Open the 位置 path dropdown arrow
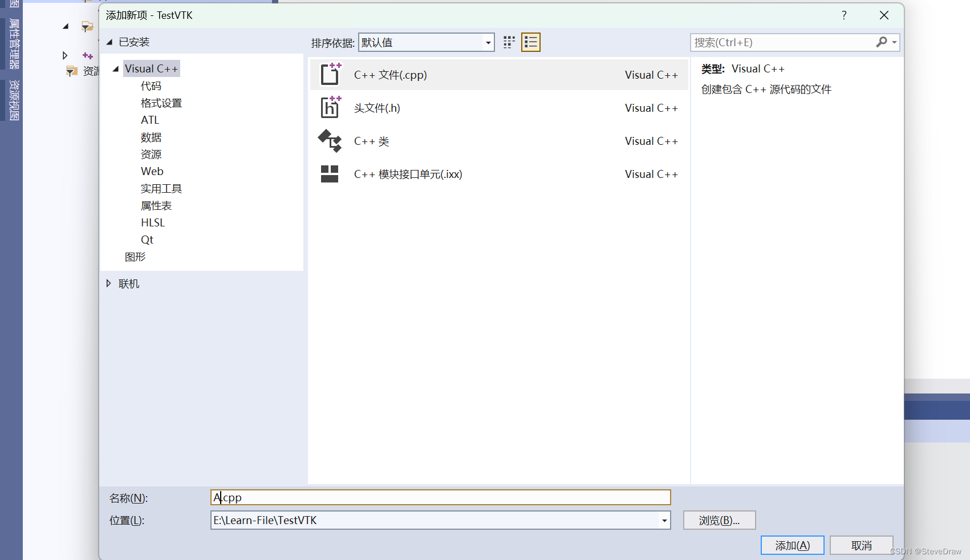This screenshot has height=560, width=970. click(664, 520)
